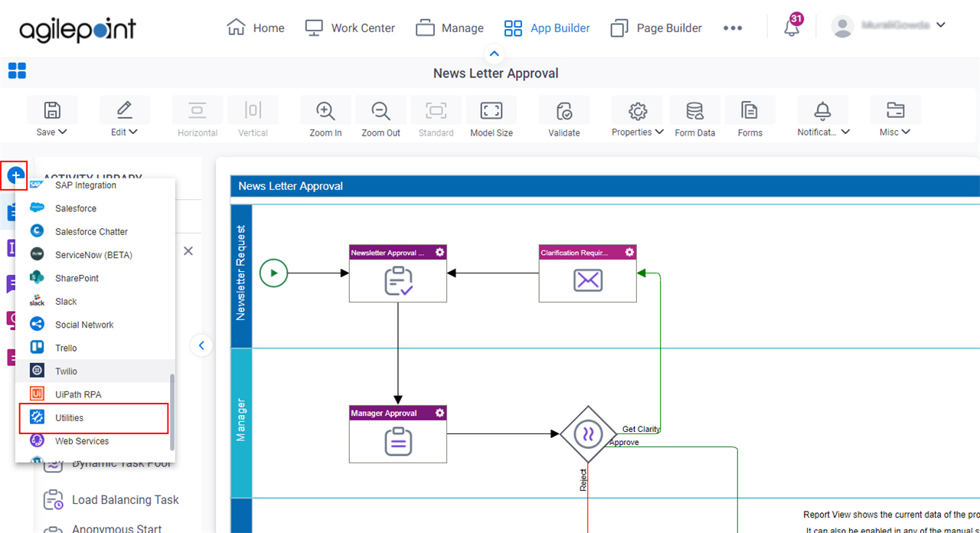This screenshot has height=533, width=980.
Task: Collapse the activity library with the left chevron
Action: (201, 345)
